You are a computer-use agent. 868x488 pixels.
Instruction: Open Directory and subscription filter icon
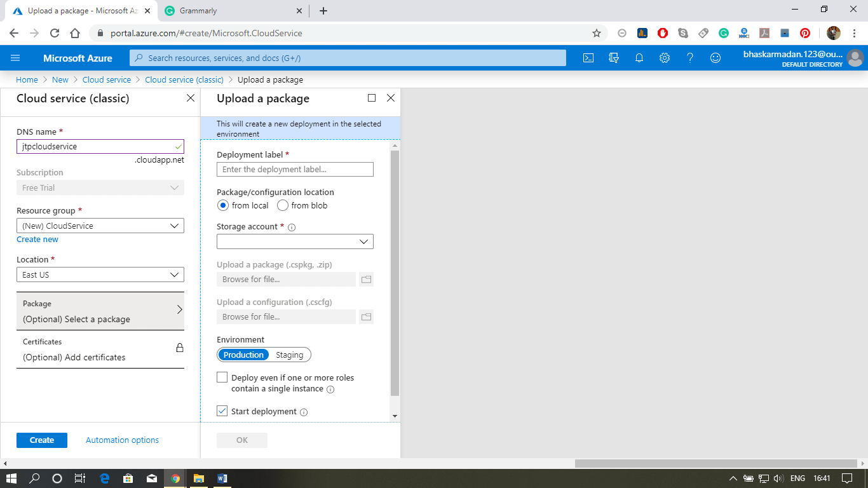tap(614, 58)
